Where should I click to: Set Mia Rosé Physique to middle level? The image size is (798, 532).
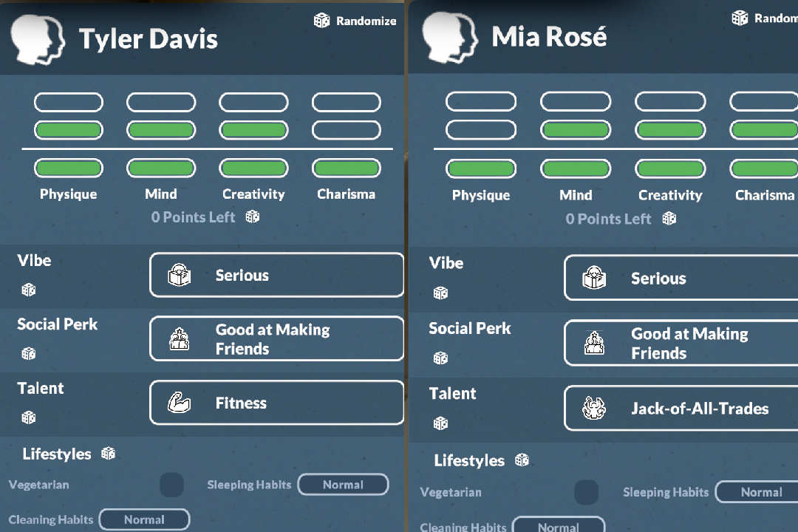pos(481,130)
